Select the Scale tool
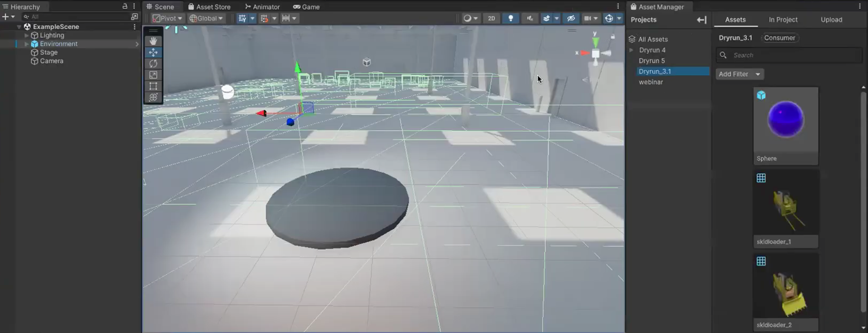This screenshot has width=868, height=333. (153, 75)
